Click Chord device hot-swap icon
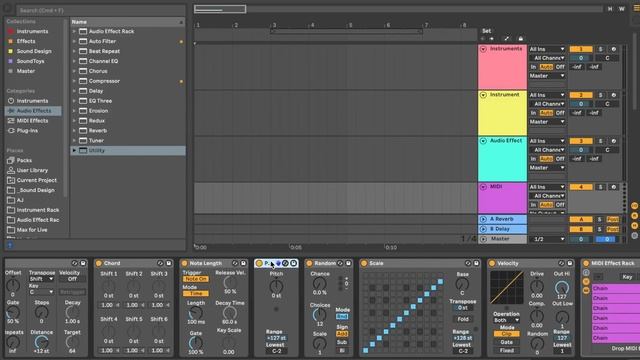 point(160,264)
